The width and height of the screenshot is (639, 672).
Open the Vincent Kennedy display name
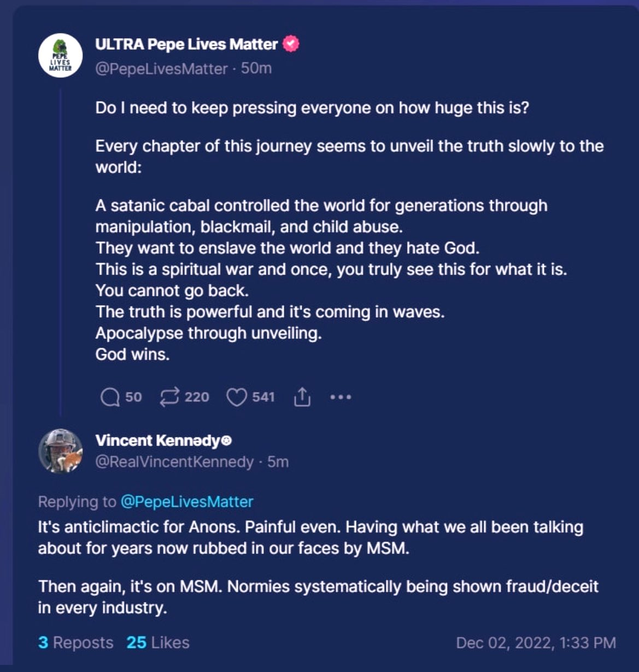(157, 441)
